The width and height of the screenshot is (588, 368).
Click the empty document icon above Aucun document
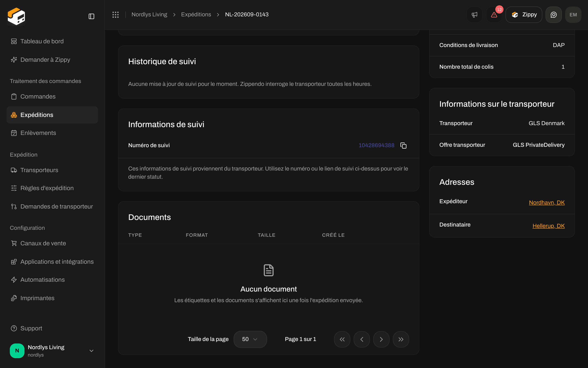pos(268,270)
